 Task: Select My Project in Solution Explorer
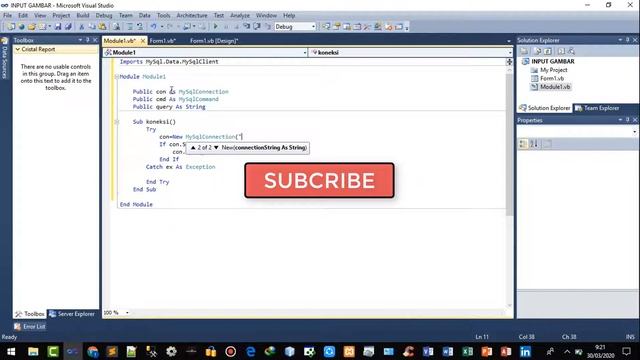549,70
